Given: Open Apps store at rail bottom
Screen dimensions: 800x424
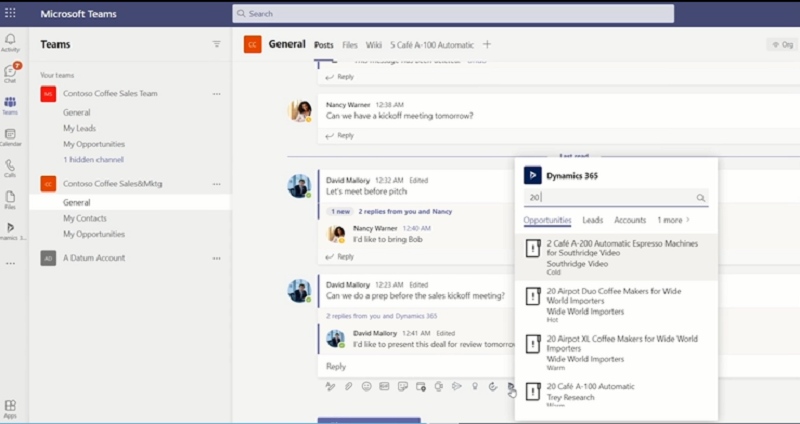Looking at the screenshot, I should click(10, 409).
